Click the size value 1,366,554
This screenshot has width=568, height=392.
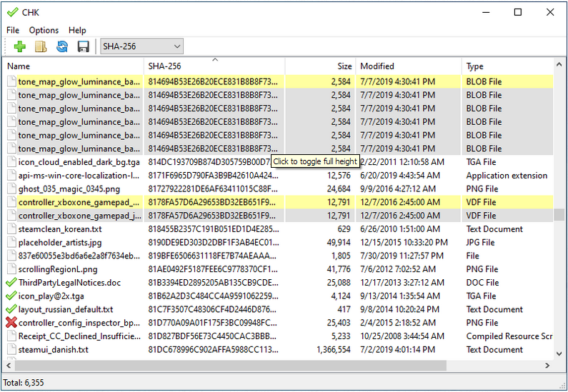point(333,350)
